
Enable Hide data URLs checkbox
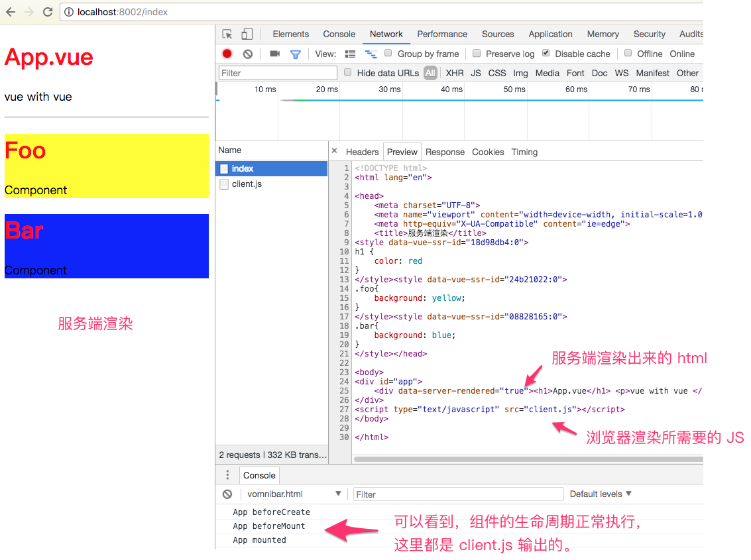[347, 73]
